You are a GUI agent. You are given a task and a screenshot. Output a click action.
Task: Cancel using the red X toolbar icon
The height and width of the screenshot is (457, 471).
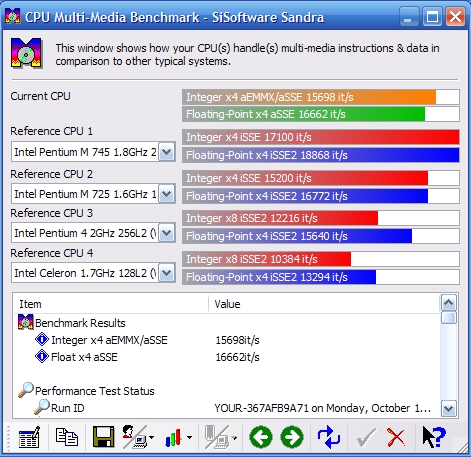tap(396, 437)
